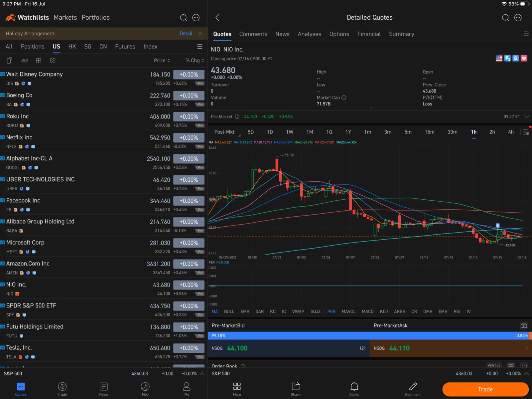Go back from Detailed Quotes
532x399 pixels.
pyautogui.click(x=217, y=18)
